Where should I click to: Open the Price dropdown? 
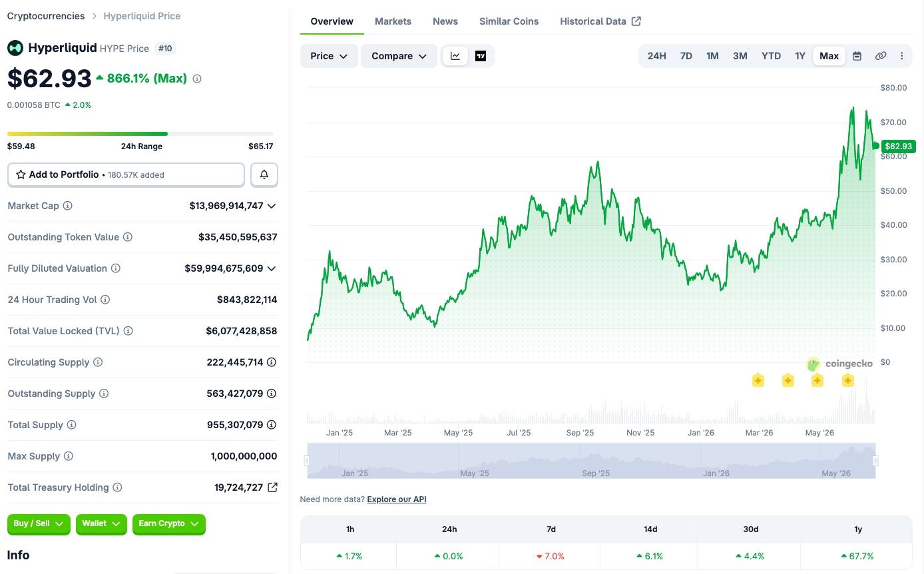pyautogui.click(x=329, y=56)
